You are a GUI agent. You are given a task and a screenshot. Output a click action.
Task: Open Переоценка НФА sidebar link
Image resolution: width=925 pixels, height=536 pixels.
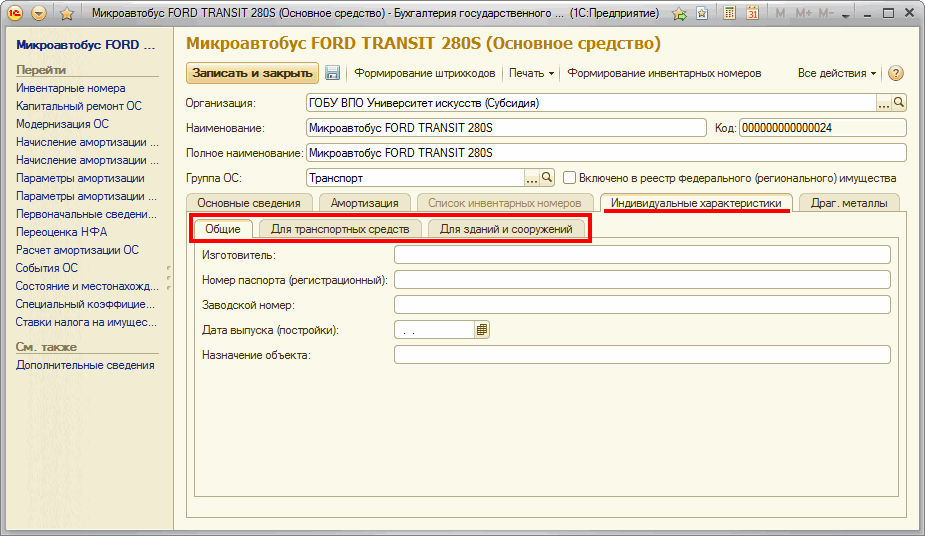61,232
